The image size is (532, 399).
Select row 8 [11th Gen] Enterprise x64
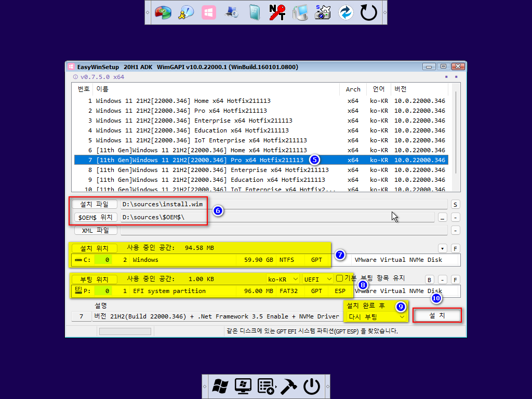point(261,170)
